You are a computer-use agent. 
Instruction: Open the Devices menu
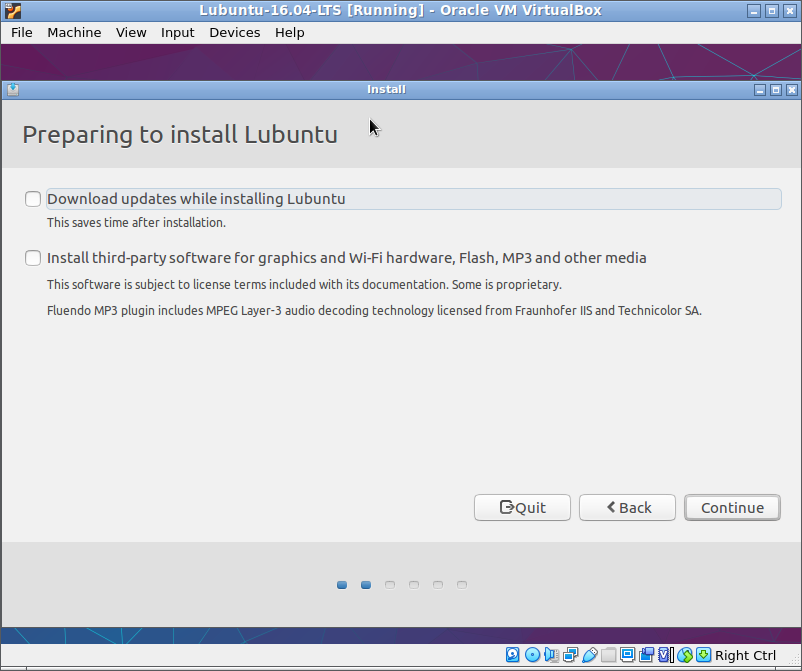tap(235, 33)
